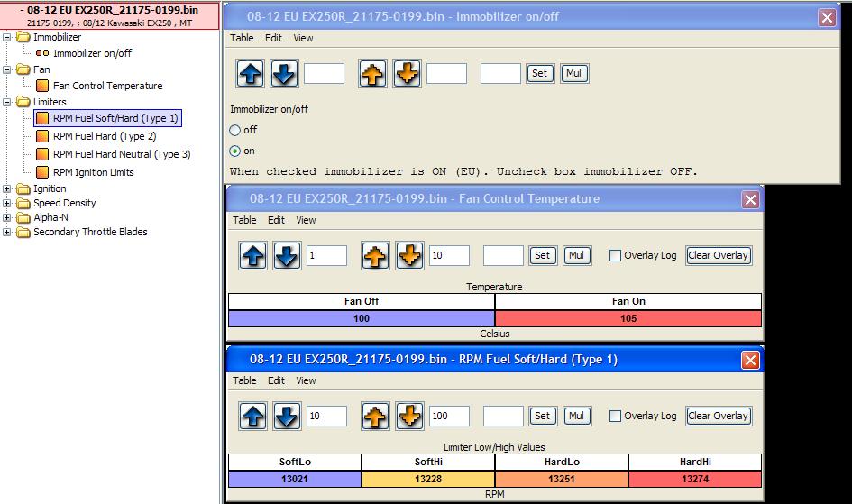Open View menu in Fan Control window
This screenshot has width=852, height=504.
(307, 220)
